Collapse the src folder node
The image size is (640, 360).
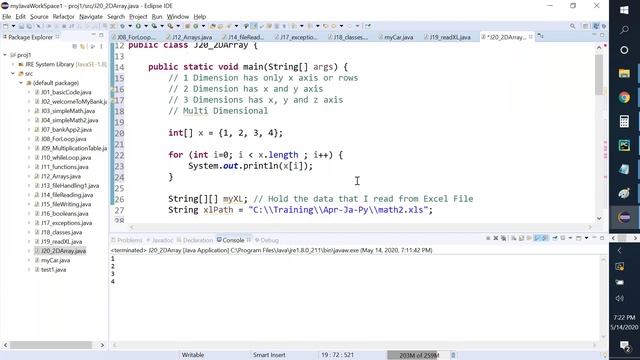13,73
